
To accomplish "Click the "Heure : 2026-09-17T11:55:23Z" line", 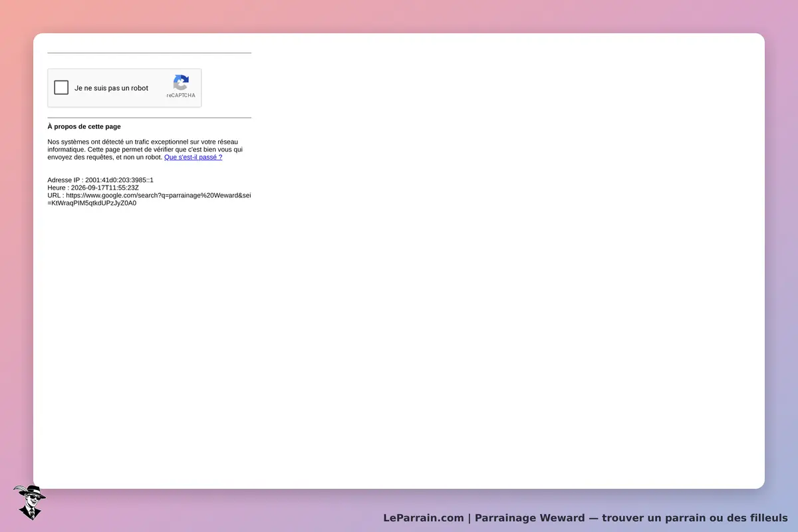I will coord(93,188).
